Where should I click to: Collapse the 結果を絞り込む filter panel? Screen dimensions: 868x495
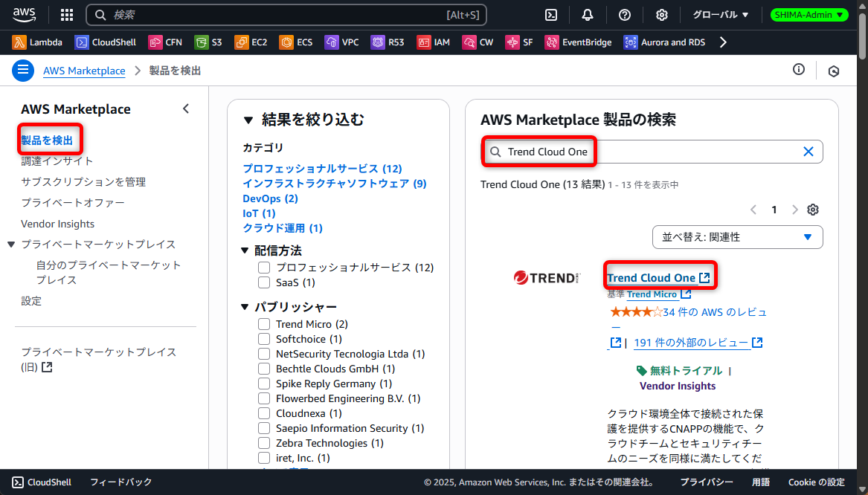tap(248, 120)
